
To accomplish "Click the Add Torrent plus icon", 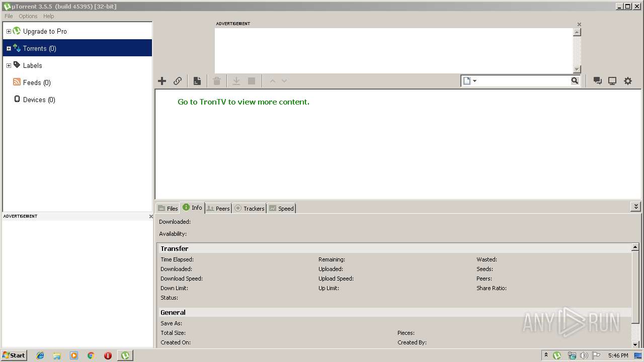I will (162, 81).
